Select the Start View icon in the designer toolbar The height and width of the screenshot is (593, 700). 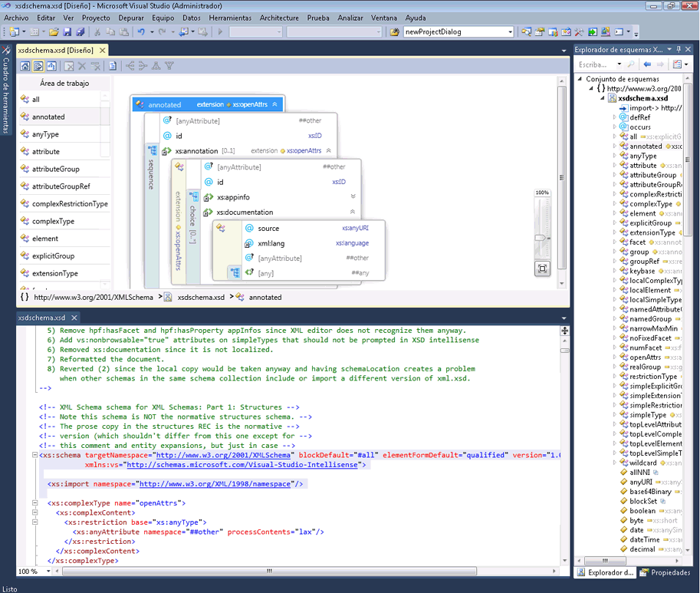pyautogui.click(x=25, y=66)
